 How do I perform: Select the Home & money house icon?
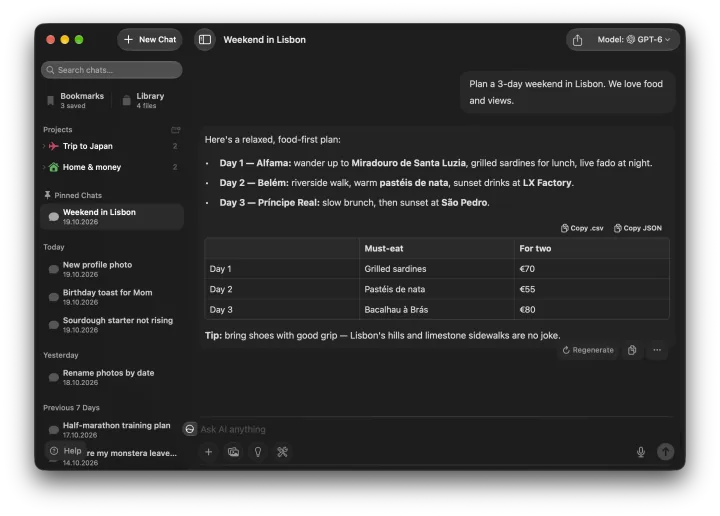point(54,167)
